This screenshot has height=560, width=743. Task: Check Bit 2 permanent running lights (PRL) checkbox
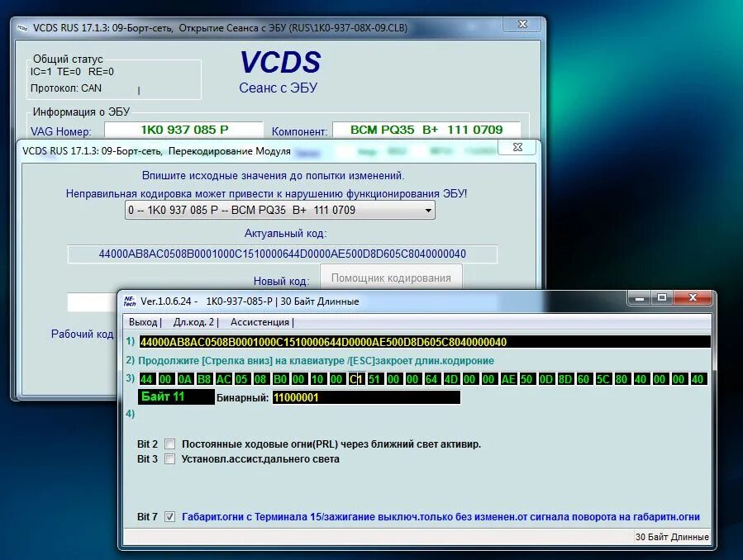[169, 444]
